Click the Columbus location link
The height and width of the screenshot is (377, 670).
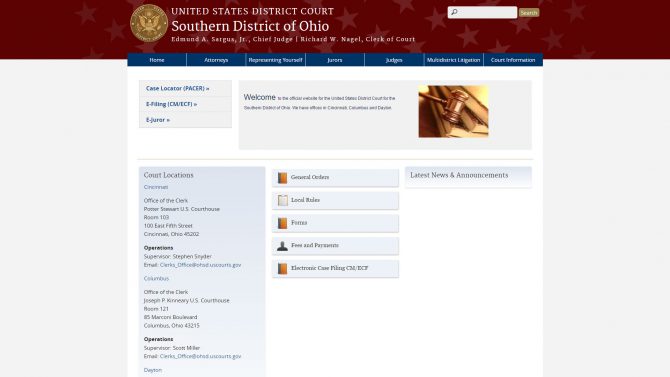point(156,279)
